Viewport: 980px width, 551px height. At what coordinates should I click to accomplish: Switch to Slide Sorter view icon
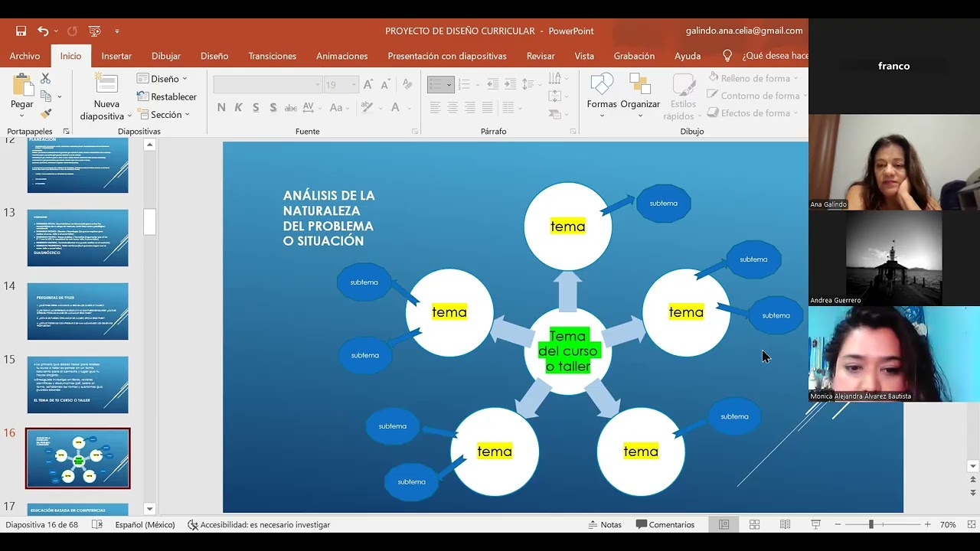754,525
